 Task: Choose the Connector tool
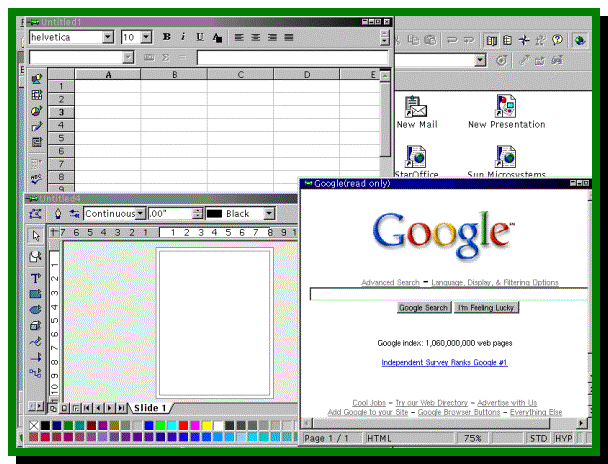[x=35, y=373]
